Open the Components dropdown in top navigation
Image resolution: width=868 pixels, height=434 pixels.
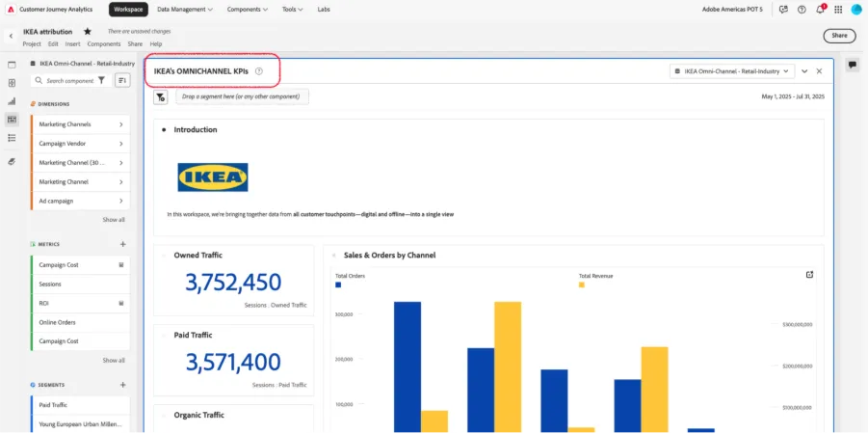pyautogui.click(x=250, y=10)
